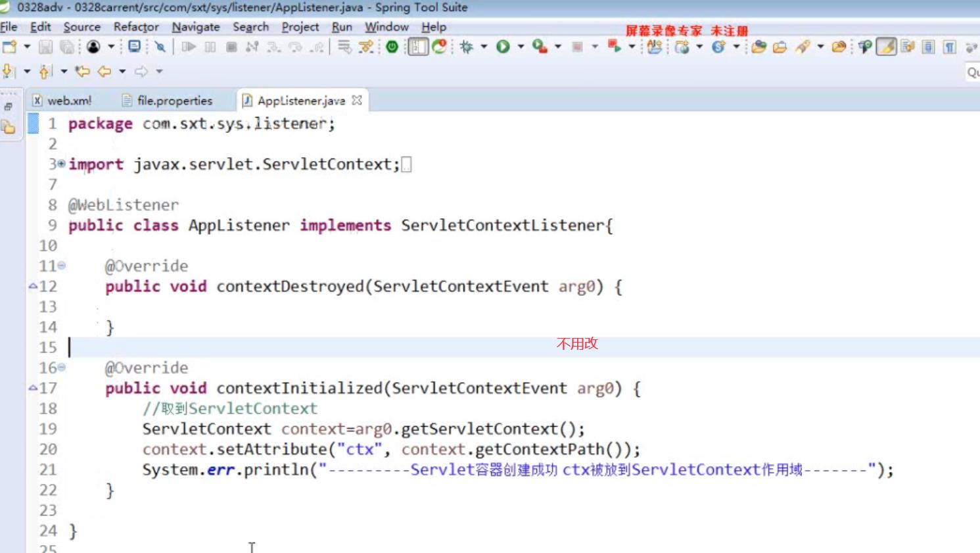
Task: Click the New Server globe icon
Action: click(x=682, y=47)
